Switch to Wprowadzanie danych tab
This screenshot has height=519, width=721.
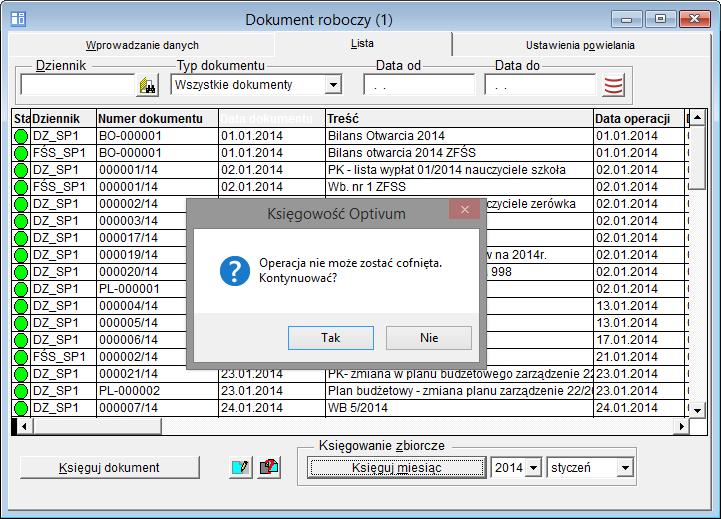coord(142,45)
